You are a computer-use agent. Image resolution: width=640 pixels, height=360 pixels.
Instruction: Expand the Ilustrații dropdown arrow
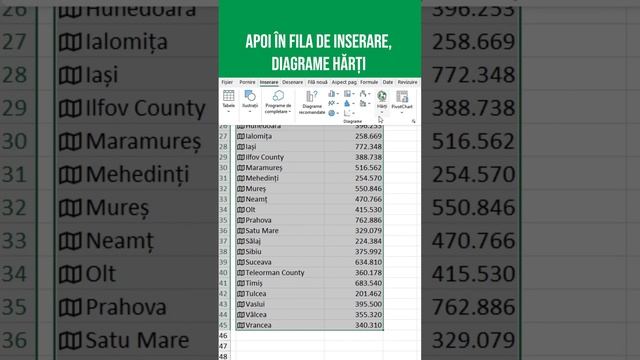(250, 111)
